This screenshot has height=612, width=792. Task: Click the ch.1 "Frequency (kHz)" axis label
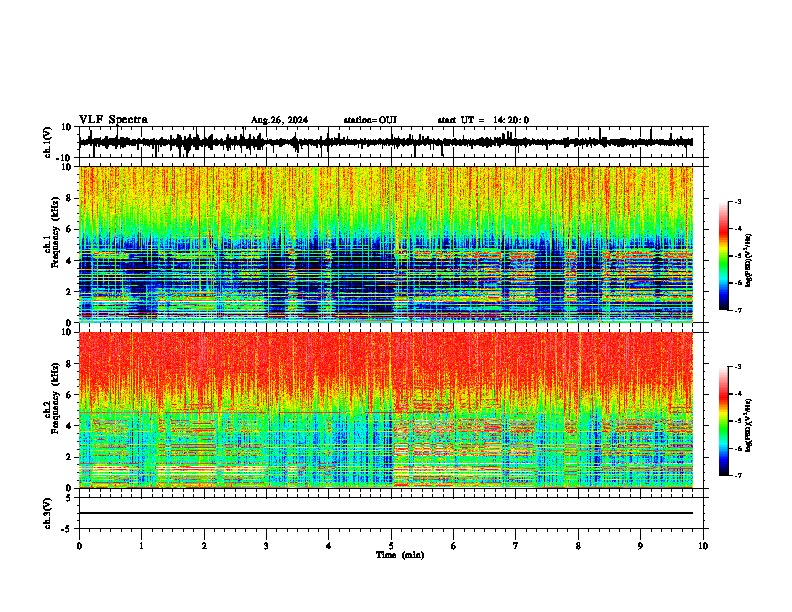(55, 232)
